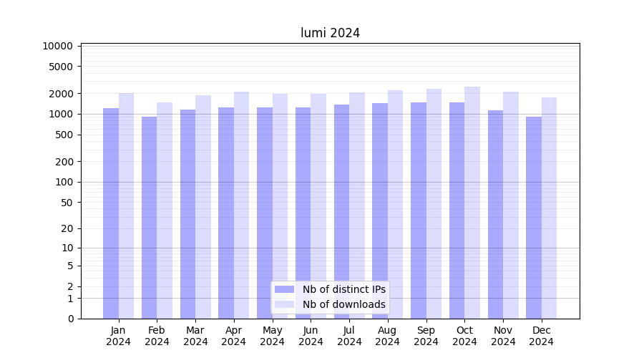
Task: Select the 'Aug 2024' x-axis label
Action: [387, 336]
